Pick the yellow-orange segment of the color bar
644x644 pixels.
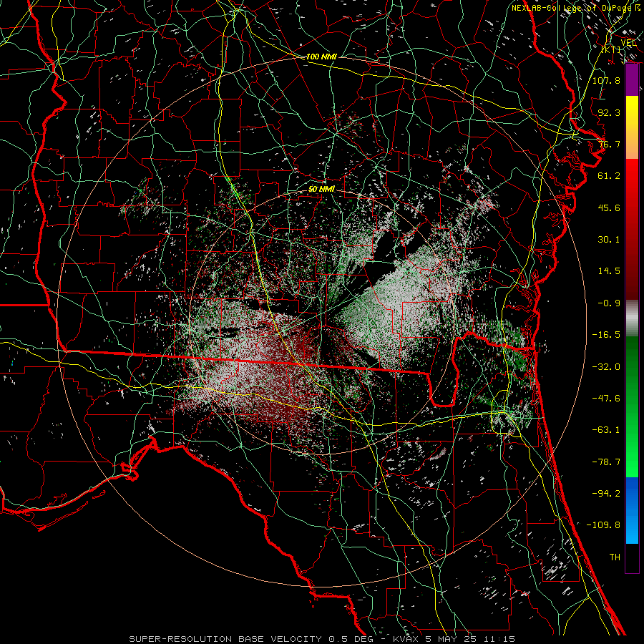click(632, 127)
